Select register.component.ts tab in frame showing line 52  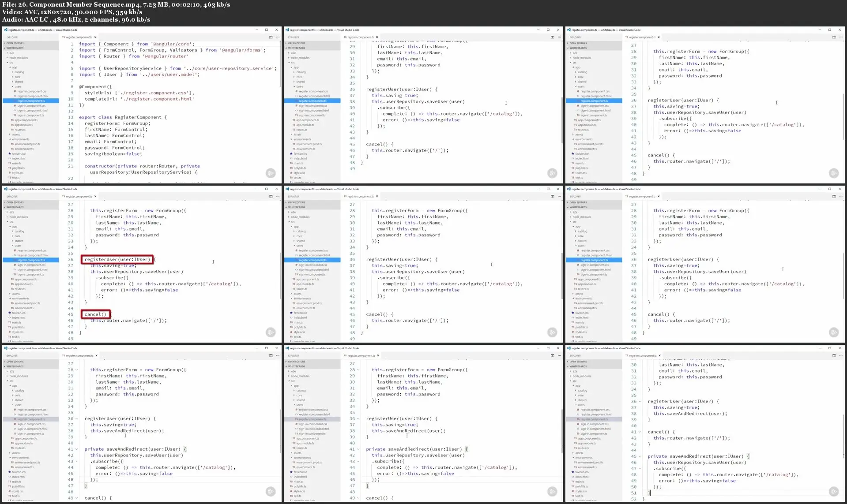click(642, 355)
